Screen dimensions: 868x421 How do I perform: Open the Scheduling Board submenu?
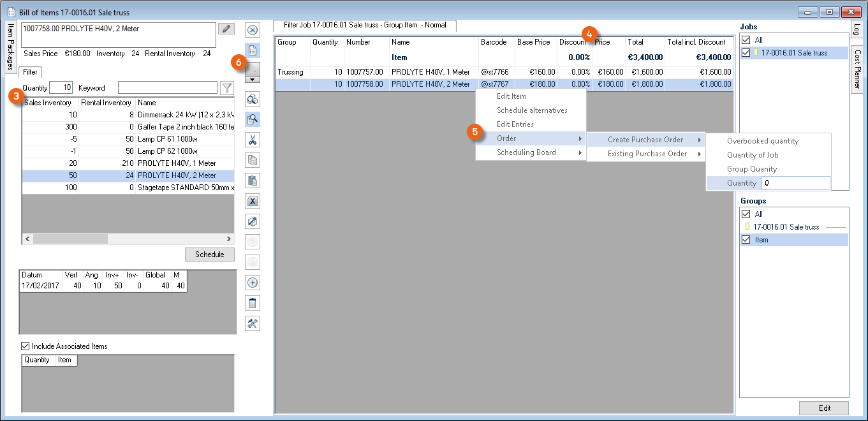tap(526, 152)
